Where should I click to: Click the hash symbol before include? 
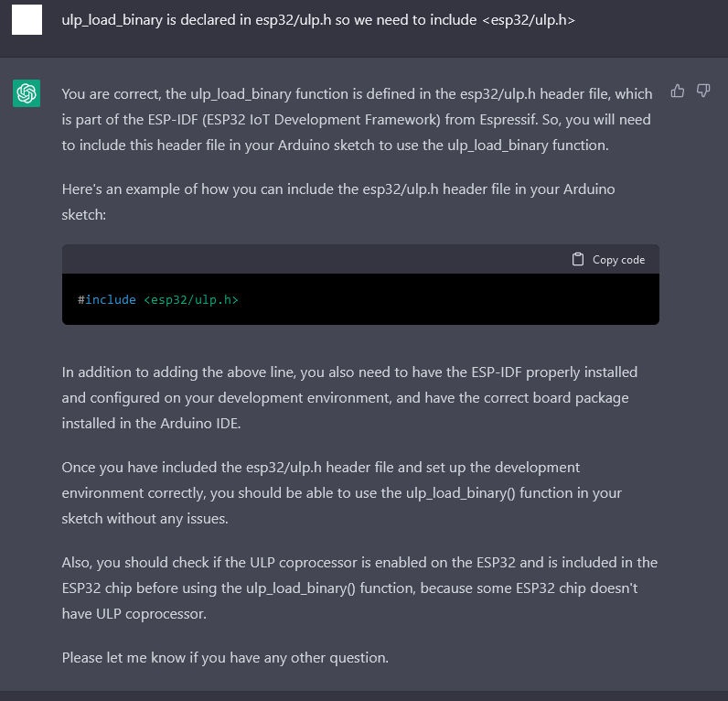[x=80, y=299]
